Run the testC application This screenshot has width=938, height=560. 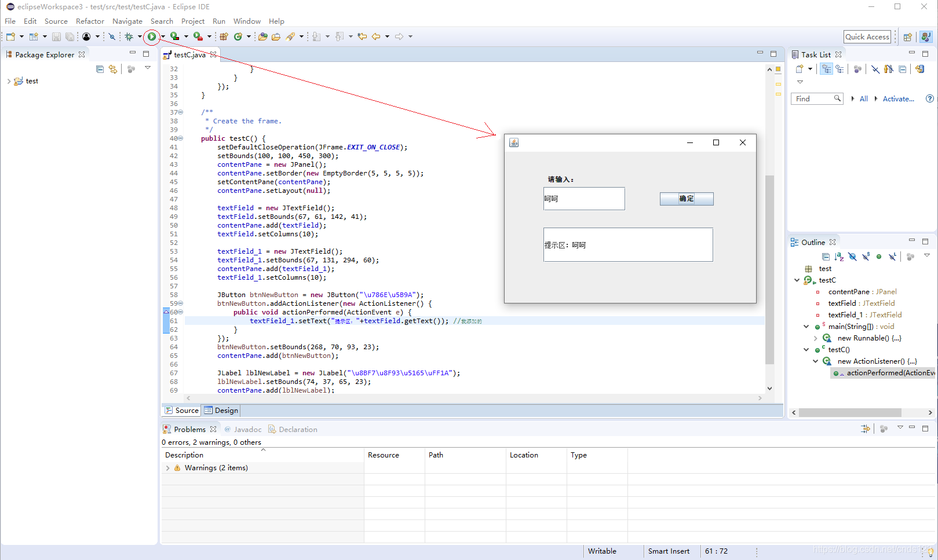click(152, 36)
